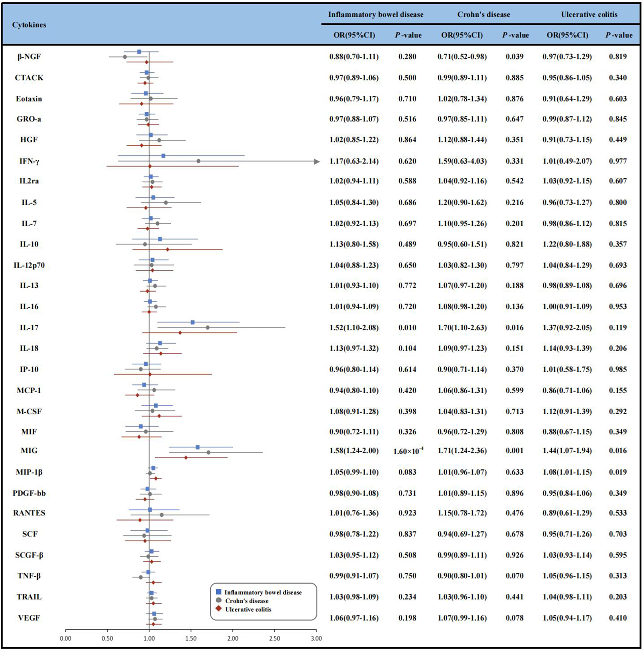The image size is (644, 651).
Task: Click the arrowhead ending the IFN-γ confidence interval
Action: 317,161
